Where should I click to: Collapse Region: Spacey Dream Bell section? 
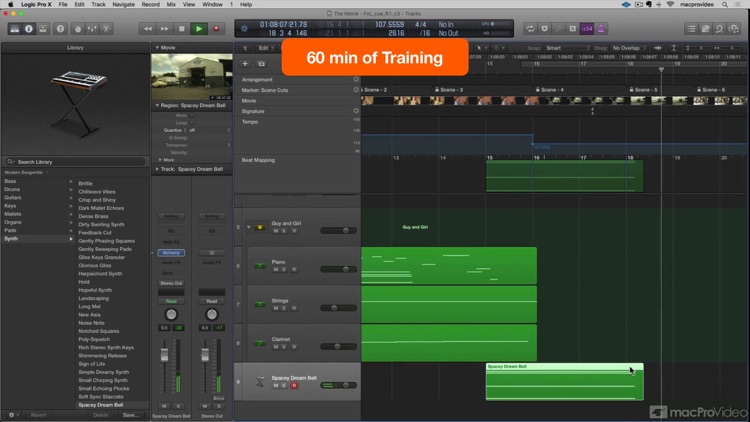(x=157, y=105)
